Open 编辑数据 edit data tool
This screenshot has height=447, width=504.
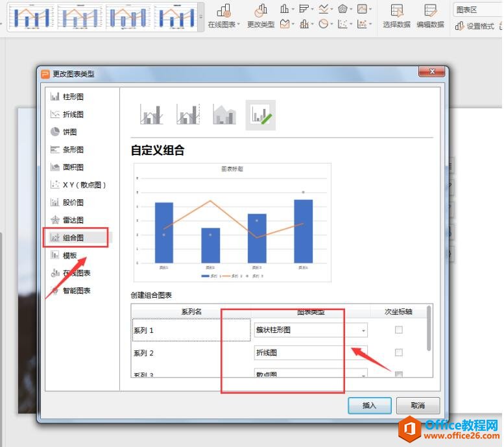click(x=431, y=16)
